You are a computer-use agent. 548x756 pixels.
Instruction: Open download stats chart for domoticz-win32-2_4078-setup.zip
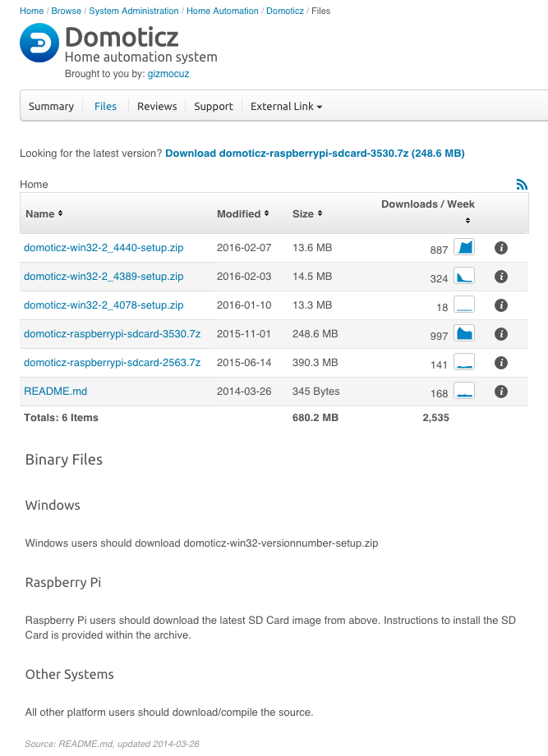click(464, 305)
